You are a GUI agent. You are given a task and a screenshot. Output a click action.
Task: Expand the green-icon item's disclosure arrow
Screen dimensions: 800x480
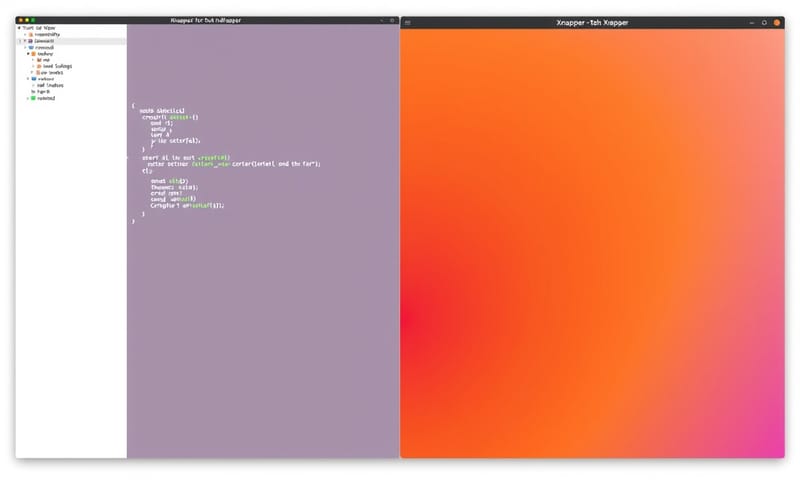coord(26,98)
